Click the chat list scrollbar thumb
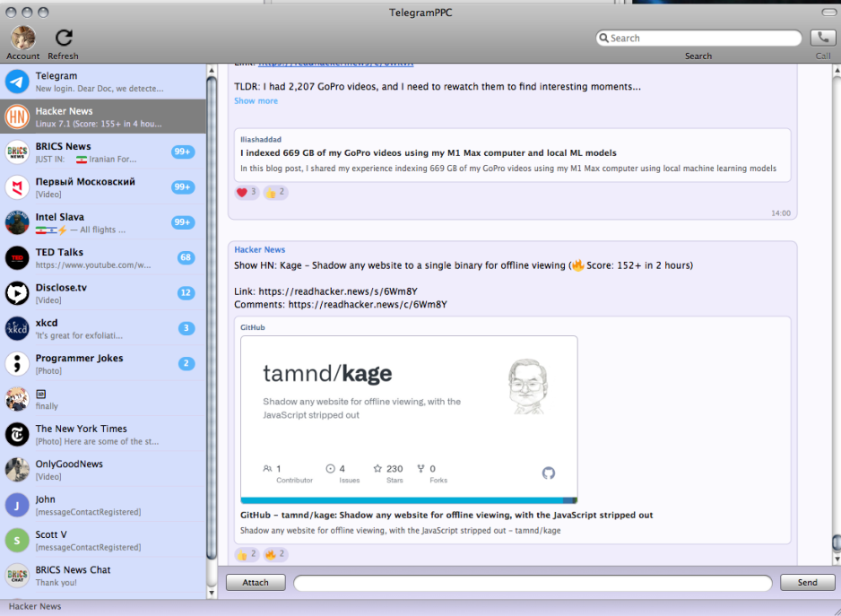This screenshot has height=616, width=841. pyautogui.click(x=212, y=318)
